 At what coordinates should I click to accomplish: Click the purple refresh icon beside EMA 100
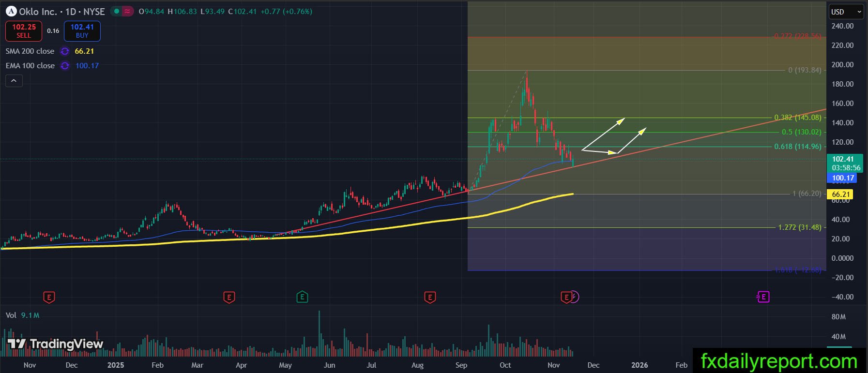(x=65, y=66)
